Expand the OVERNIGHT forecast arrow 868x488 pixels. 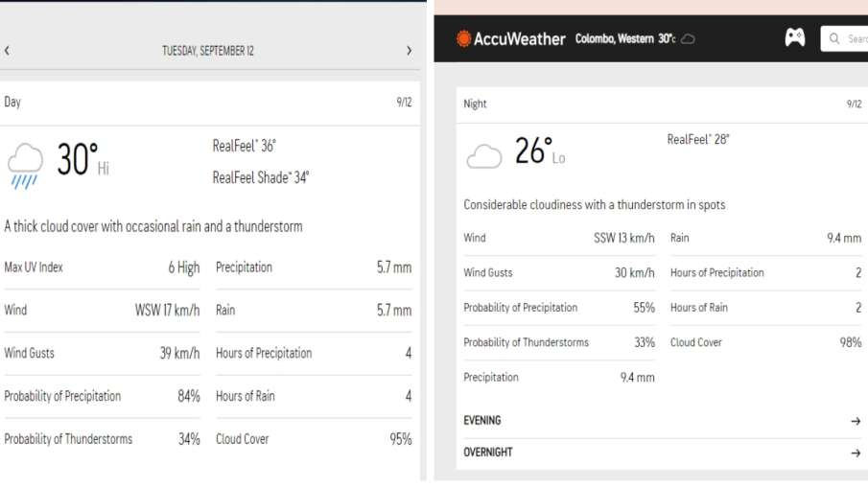[856, 453]
